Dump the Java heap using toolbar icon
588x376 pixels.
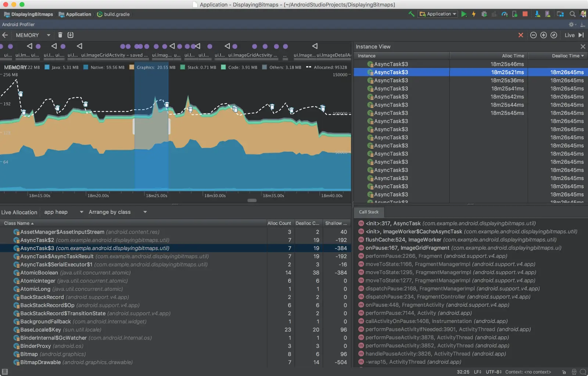click(71, 35)
